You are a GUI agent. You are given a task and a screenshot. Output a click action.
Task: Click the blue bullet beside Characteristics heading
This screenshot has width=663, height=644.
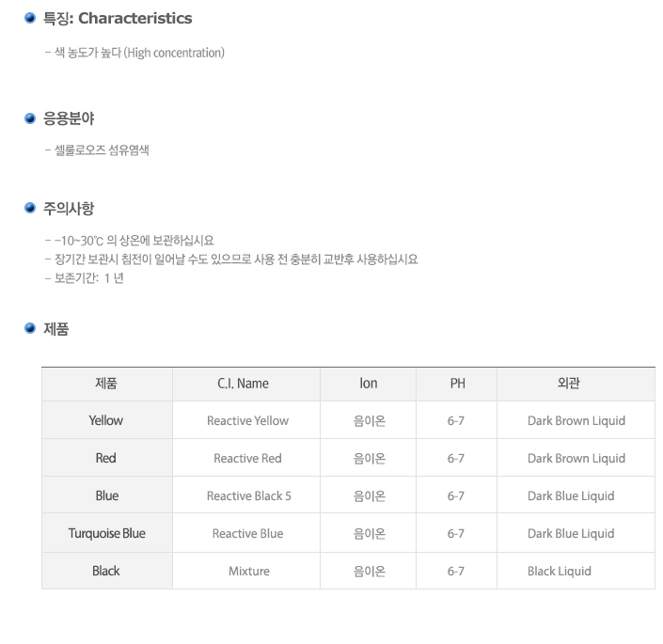(x=29, y=18)
